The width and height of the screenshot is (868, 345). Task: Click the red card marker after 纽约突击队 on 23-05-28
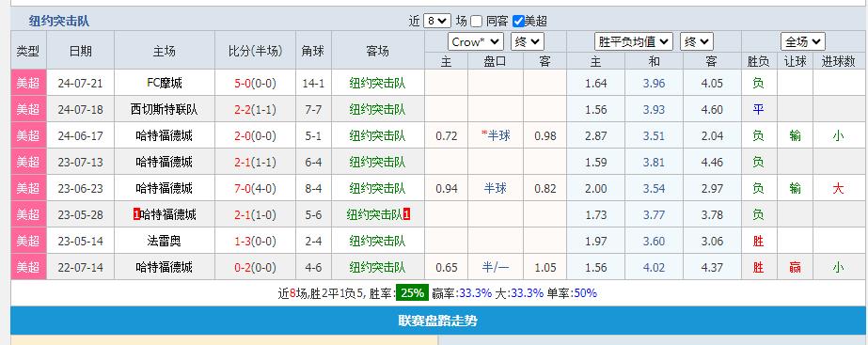tap(407, 215)
